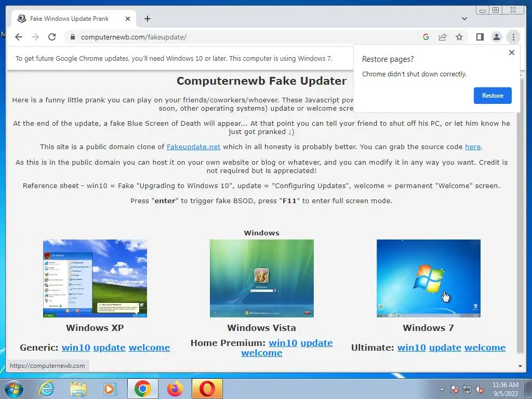Close the Fake Windows Update Prank tab
Viewport: 532px width, 399px height.
point(128,19)
